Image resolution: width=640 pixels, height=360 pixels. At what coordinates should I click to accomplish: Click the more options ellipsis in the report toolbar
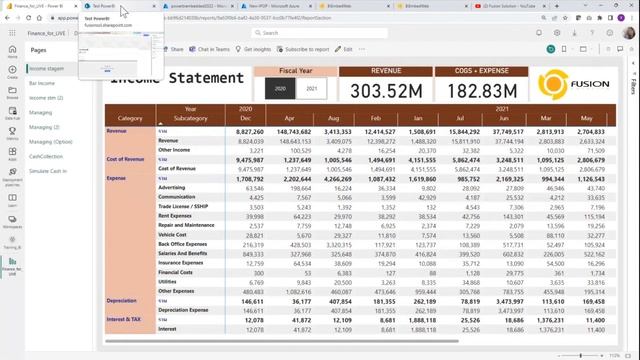coord(362,49)
